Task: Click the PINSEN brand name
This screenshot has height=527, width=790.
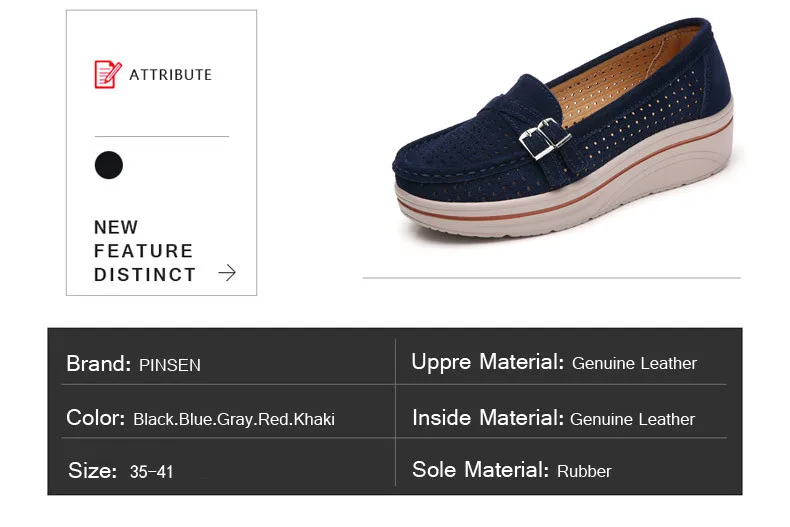Action: tap(170, 365)
